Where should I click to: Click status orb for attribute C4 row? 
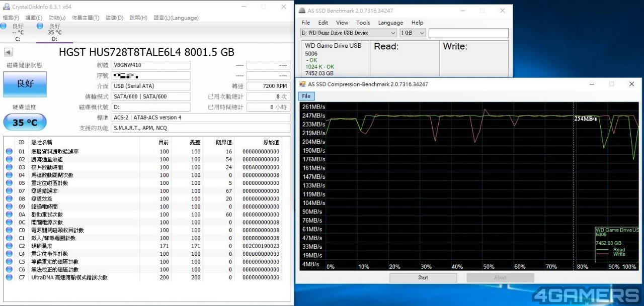point(9,254)
